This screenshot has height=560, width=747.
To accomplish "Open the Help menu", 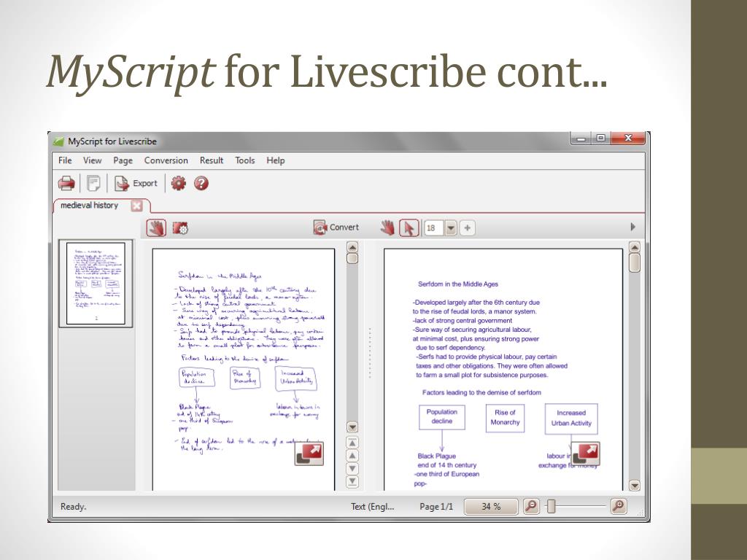I will coord(275,160).
